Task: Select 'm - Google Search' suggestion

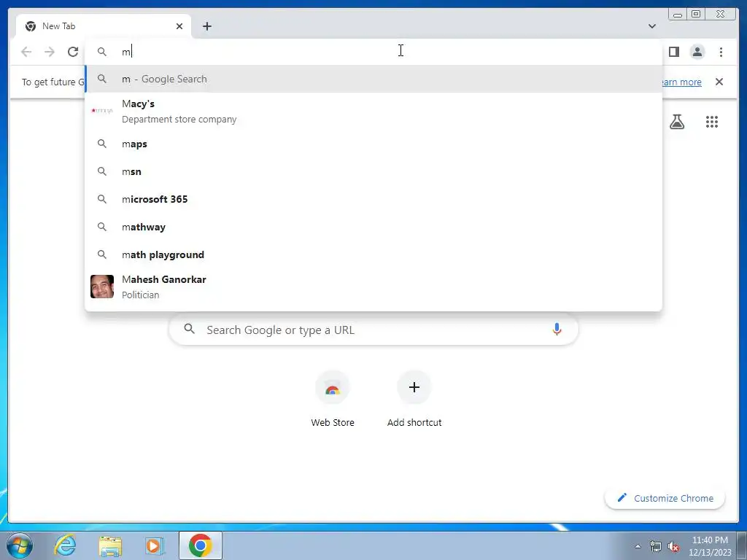Action: coord(373,79)
